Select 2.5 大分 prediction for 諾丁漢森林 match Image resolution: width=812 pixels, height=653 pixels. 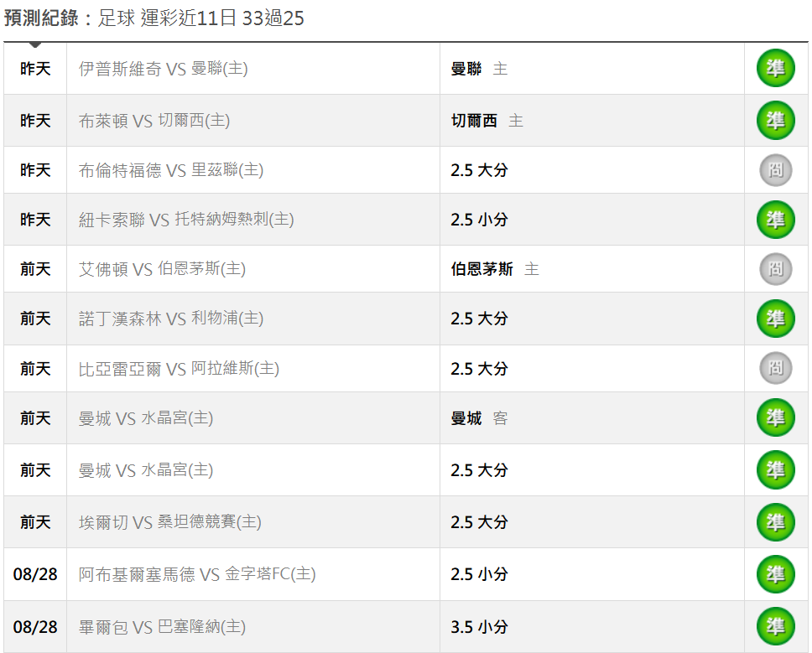point(479,319)
